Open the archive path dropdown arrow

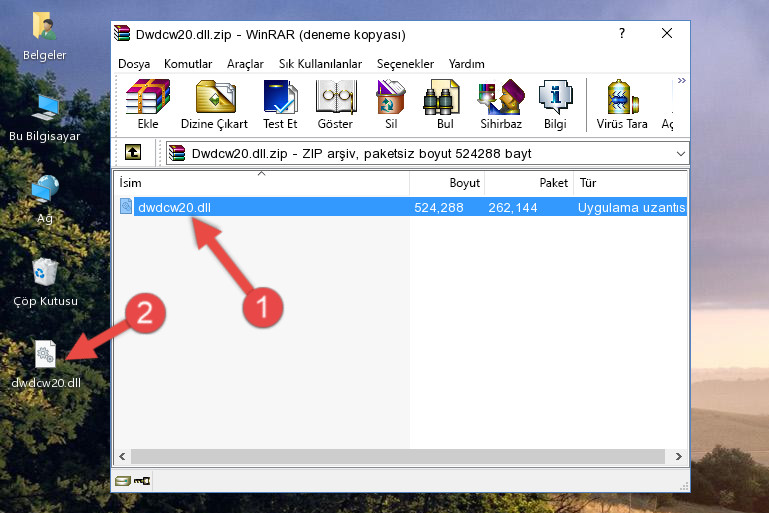(680, 154)
